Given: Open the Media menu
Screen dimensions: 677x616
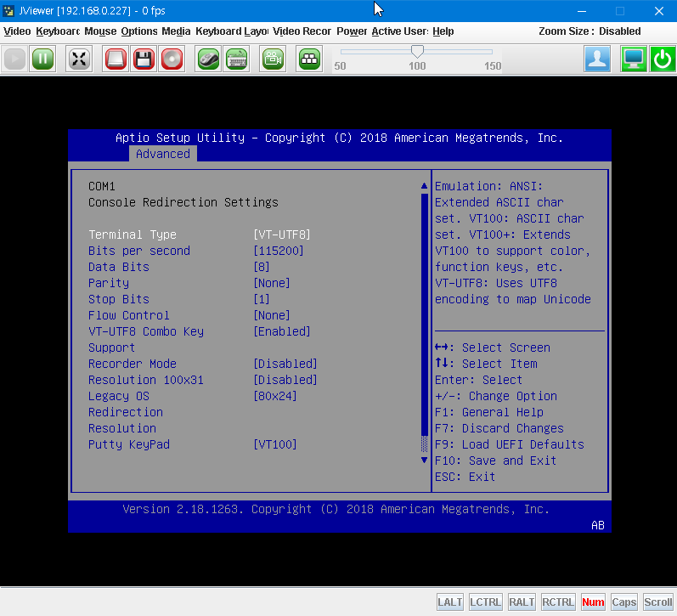Looking at the screenshot, I should (x=176, y=31).
